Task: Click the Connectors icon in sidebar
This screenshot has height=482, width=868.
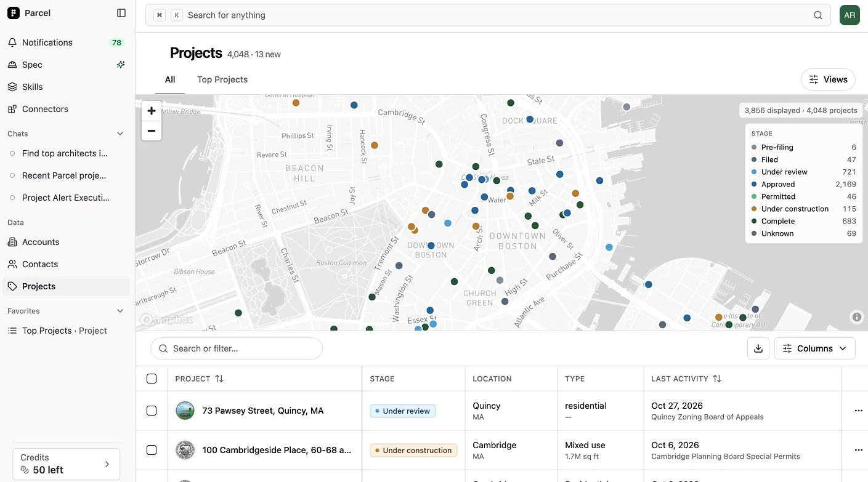Action: (12, 109)
